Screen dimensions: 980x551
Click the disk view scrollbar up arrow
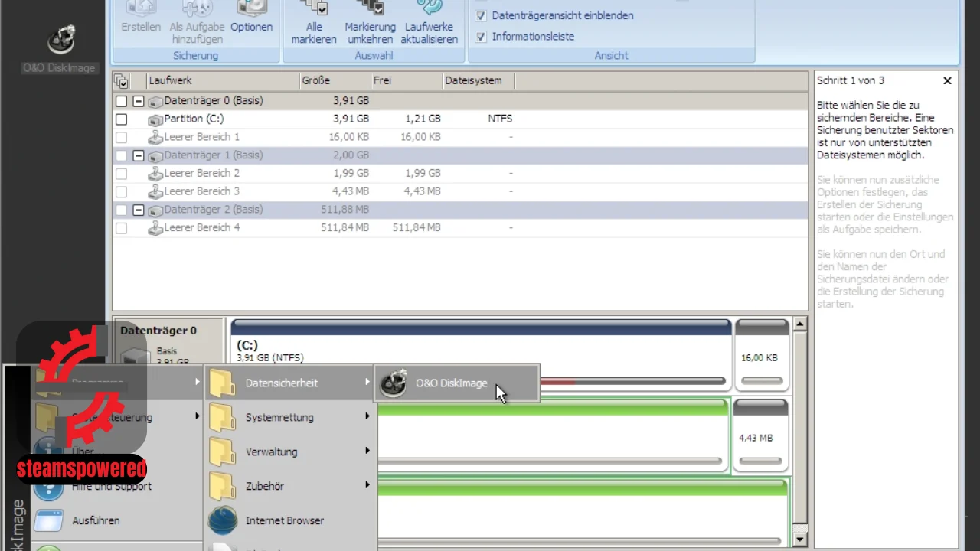(800, 324)
